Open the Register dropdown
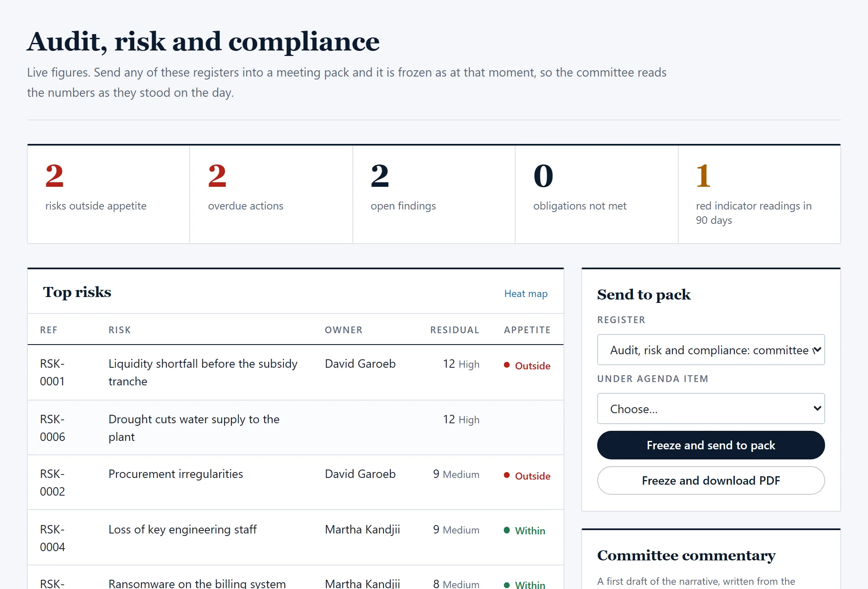The width and height of the screenshot is (868, 589). [x=711, y=350]
